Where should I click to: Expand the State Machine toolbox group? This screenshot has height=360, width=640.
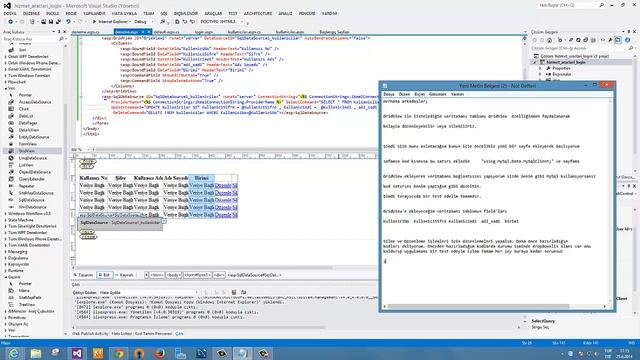point(6,220)
